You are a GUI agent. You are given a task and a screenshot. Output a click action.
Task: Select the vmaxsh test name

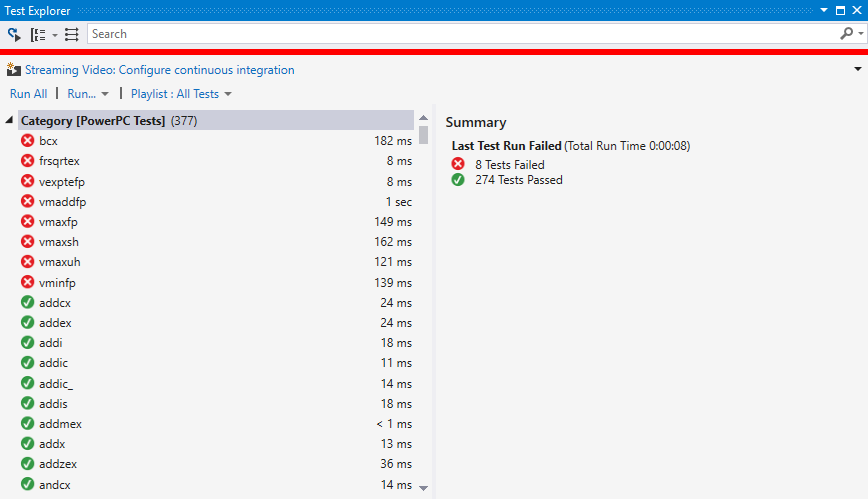coord(59,242)
